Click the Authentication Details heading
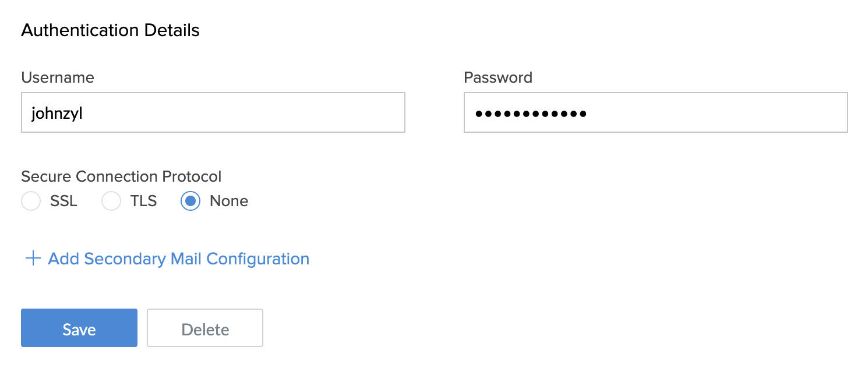 pyautogui.click(x=110, y=30)
